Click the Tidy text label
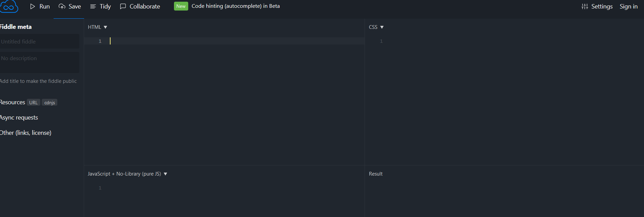The width and height of the screenshot is (644, 217). 105,6
